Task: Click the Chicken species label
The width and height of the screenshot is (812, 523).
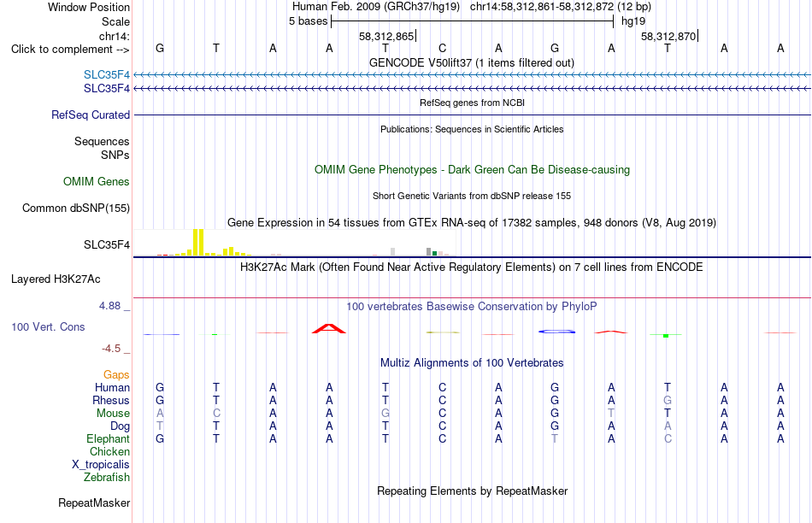Action: (109, 451)
